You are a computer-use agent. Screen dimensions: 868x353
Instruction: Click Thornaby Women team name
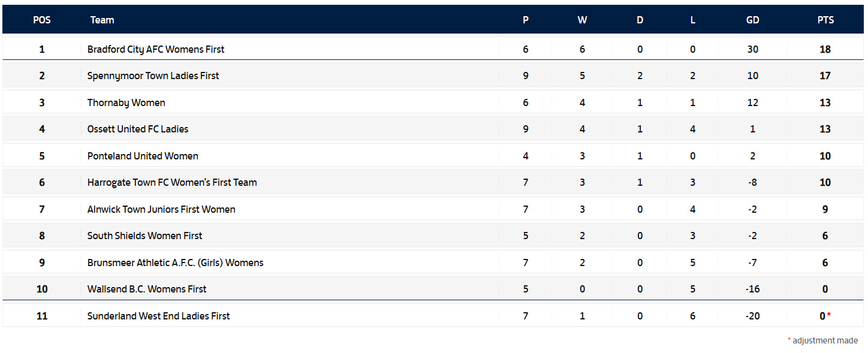pyautogui.click(x=126, y=102)
